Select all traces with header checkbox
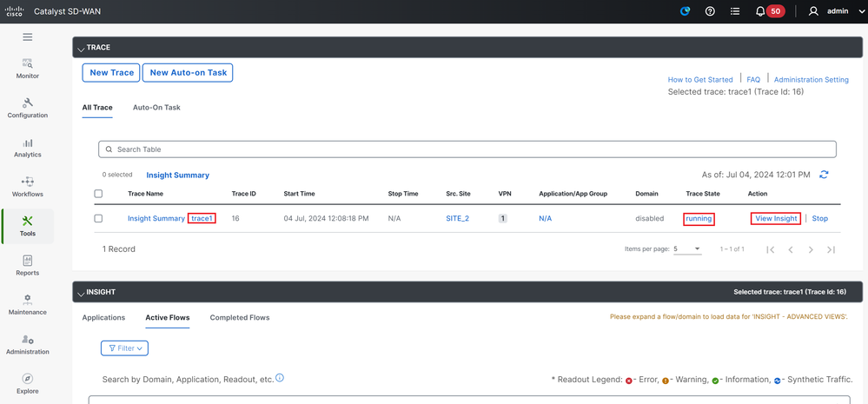The height and width of the screenshot is (404, 868). coord(98,194)
